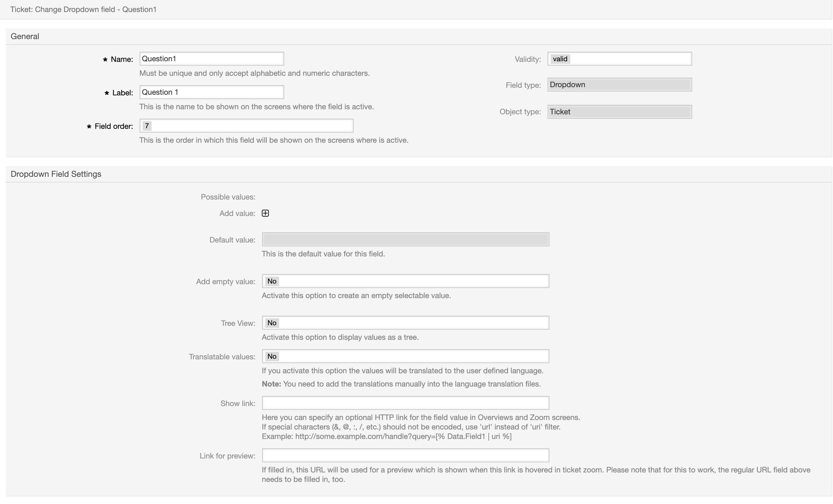Image resolution: width=833 pixels, height=504 pixels.
Task: Click the disabled Field type Dropdown box
Action: pyautogui.click(x=619, y=85)
